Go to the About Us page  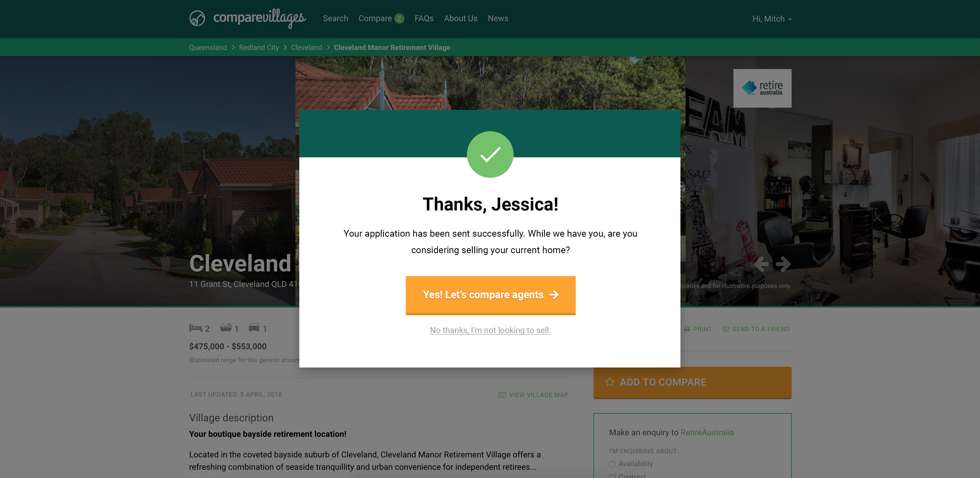click(x=460, y=18)
